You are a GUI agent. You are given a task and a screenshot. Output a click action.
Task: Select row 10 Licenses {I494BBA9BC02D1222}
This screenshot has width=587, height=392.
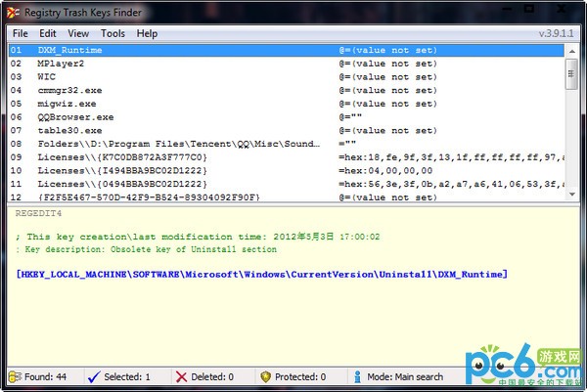[x=287, y=171]
